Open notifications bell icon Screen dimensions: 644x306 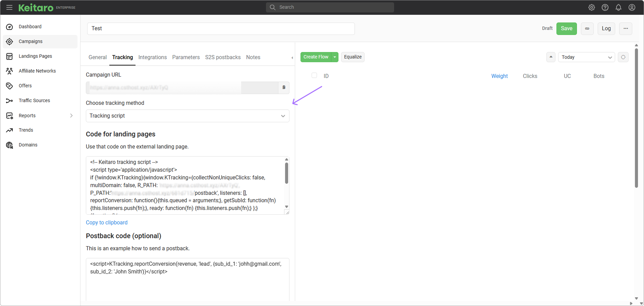point(619,7)
